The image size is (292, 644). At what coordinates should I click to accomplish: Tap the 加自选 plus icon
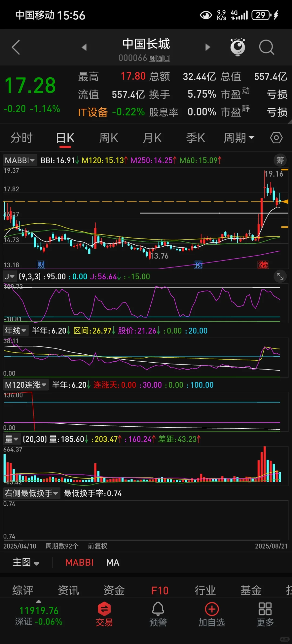click(212, 615)
